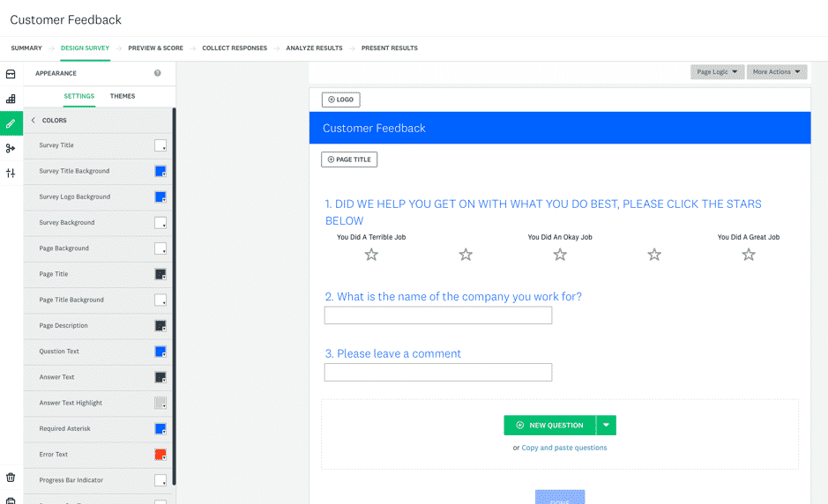Select the appearance paintbrush sidebar icon

click(11, 123)
